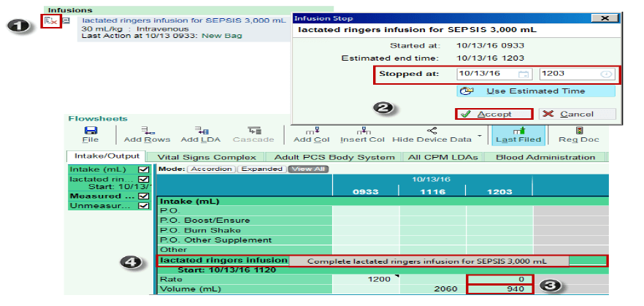Toggle the Unmeasur... checkbox in sidebar
This screenshot has height=306, width=644.
point(143,205)
